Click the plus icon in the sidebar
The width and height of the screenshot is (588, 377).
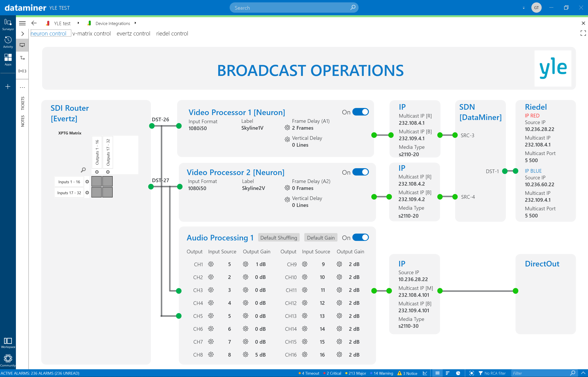[x=8, y=87]
